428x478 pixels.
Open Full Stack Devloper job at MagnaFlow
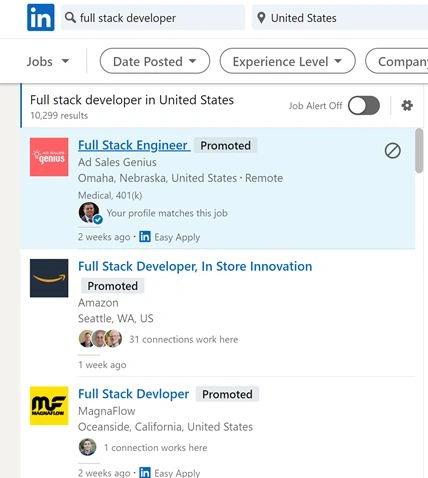pos(133,394)
